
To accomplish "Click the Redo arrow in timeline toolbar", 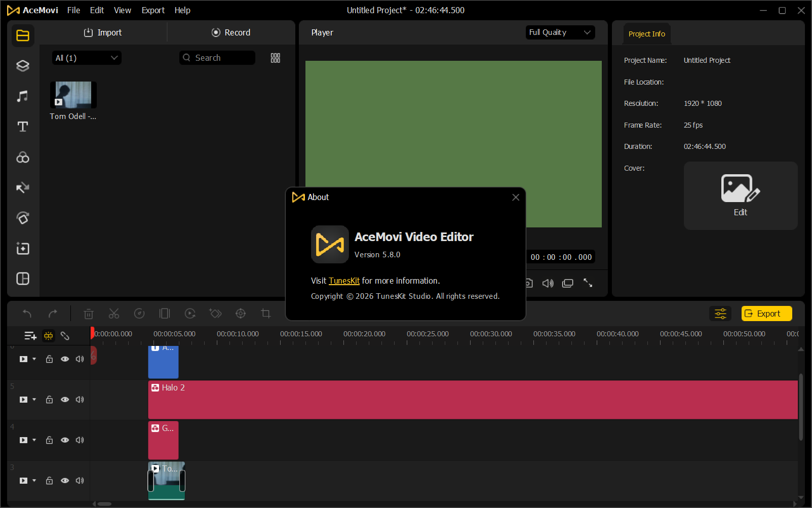I will click(x=53, y=314).
